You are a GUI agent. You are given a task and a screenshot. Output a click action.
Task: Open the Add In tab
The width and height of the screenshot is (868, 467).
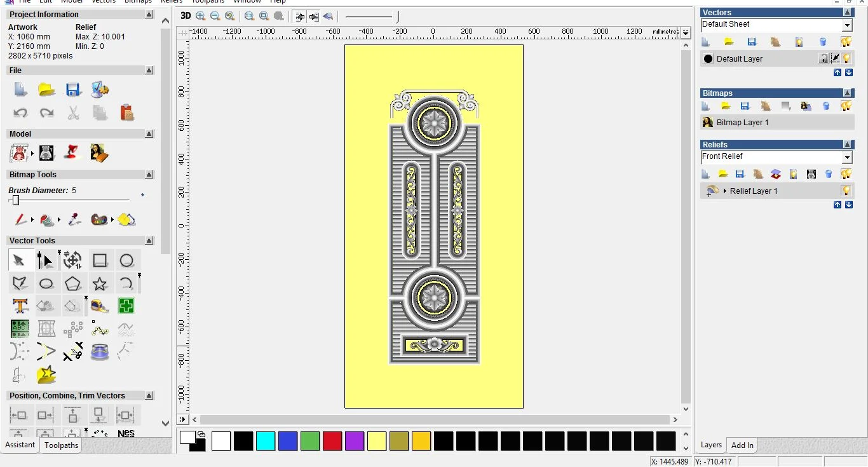(742, 445)
